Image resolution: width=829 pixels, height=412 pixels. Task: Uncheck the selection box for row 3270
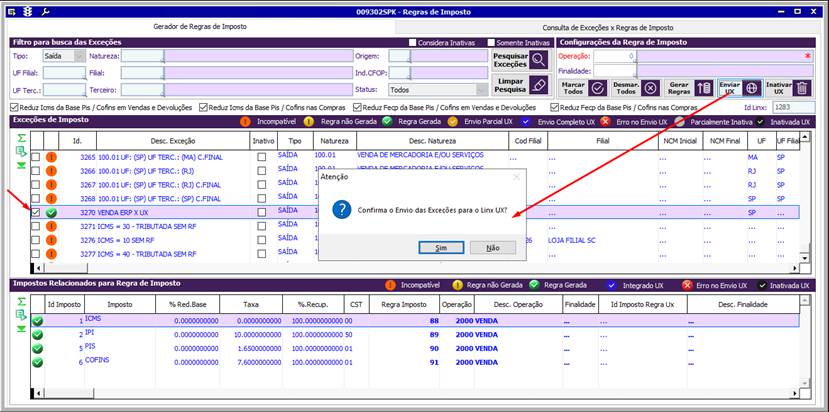[x=35, y=212]
